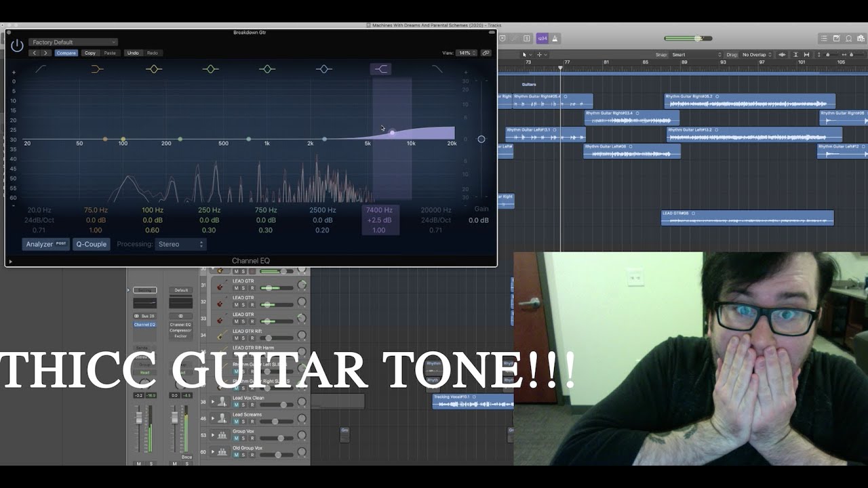Click the vertical auto zoom icon
The image size is (868, 488).
[x=795, y=54]
